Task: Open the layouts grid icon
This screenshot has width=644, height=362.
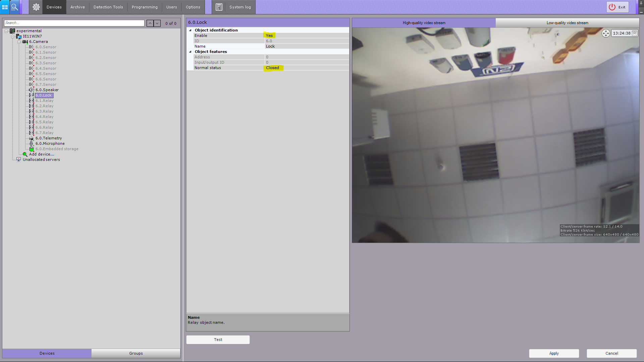Action: 5,7
